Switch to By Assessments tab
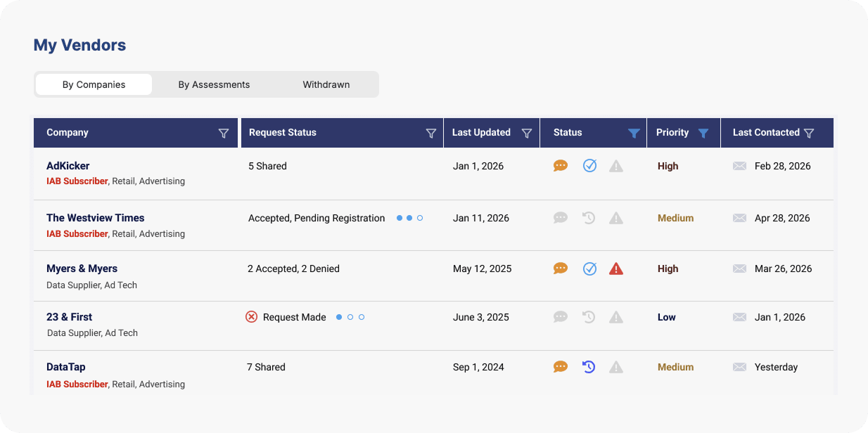Image resolution: width=868 pixels, height=433 pixels. point(214,84)
